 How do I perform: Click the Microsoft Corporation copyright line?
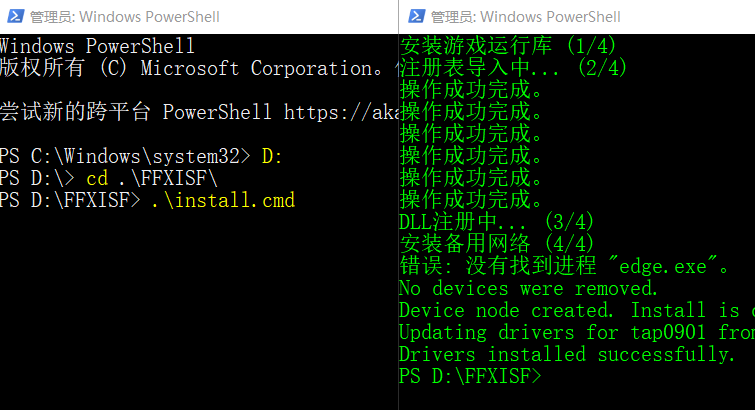[193, 68]
